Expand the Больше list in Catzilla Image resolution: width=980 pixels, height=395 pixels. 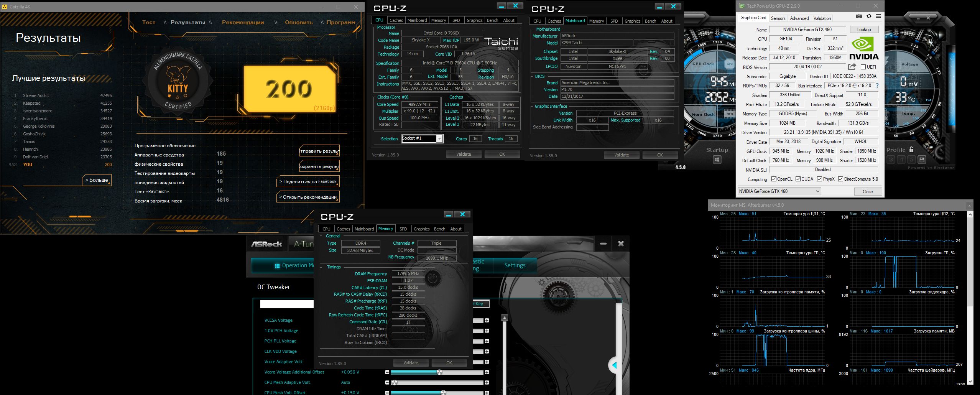(97, 180)
